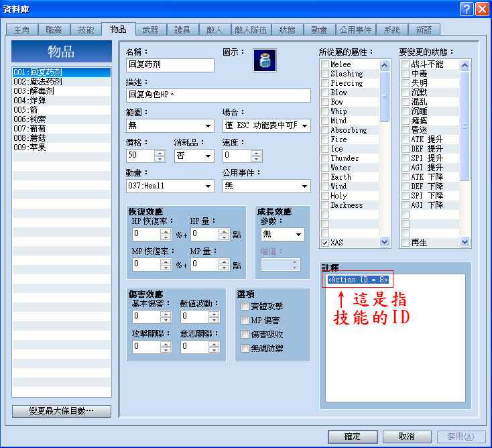Tick the MP 傷害 checkbox
Screen dimensions: 492x448
click(x=245, y=320)
